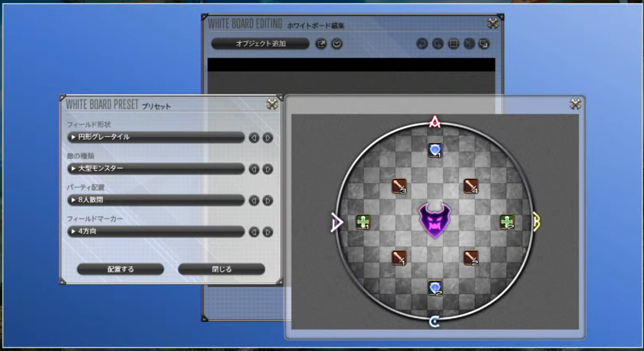644x351 pixels.
Task: Select the tank 1 shield icon
Action: 435,150
